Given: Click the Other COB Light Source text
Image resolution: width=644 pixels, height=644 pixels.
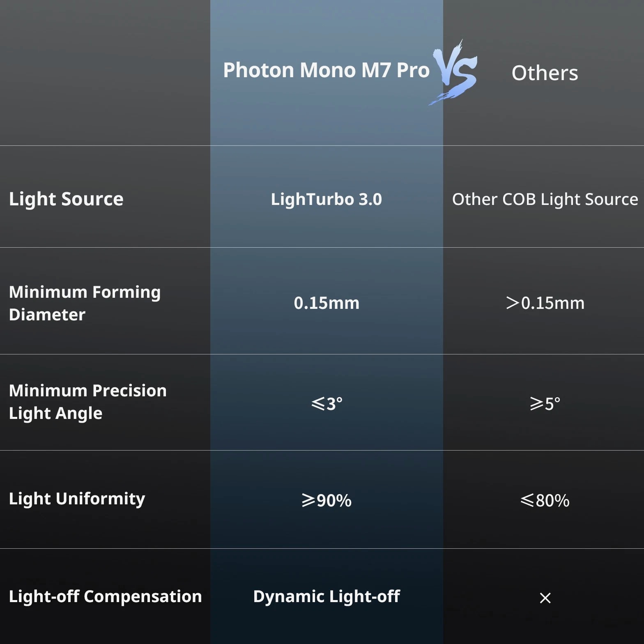Looking at the screenshot, I should [x=545, y=199].
